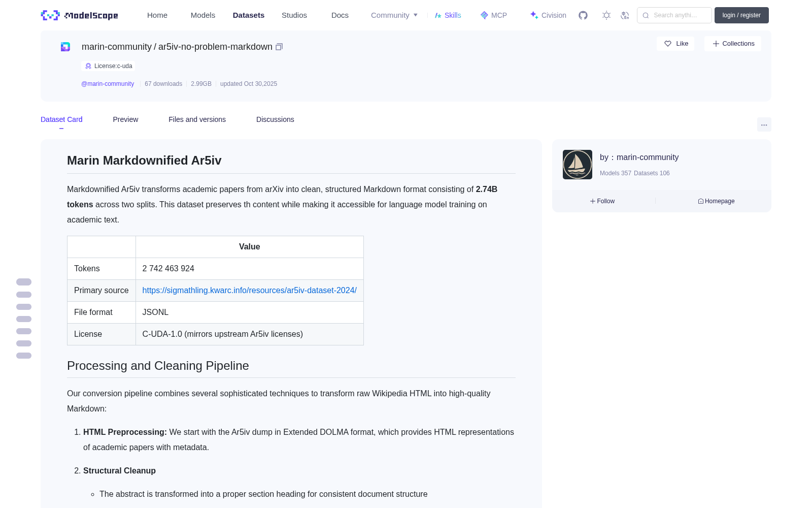The image size is (812, 508).
Task: Like this dataset
Action: click(675, 44)
